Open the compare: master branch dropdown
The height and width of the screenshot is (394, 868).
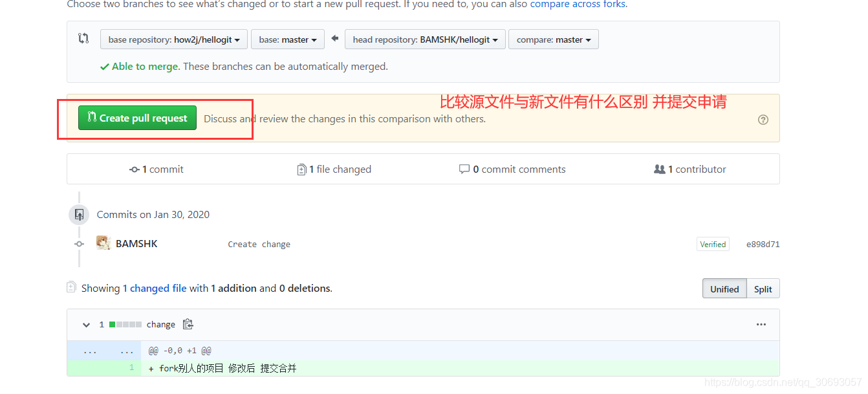tap(554, 39)
